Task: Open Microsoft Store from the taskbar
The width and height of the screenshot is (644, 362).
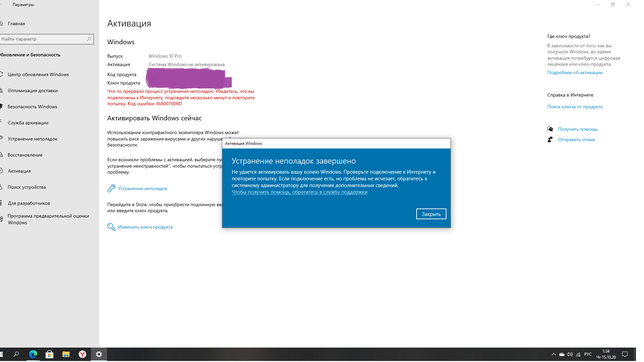Action: click(50, 354)
